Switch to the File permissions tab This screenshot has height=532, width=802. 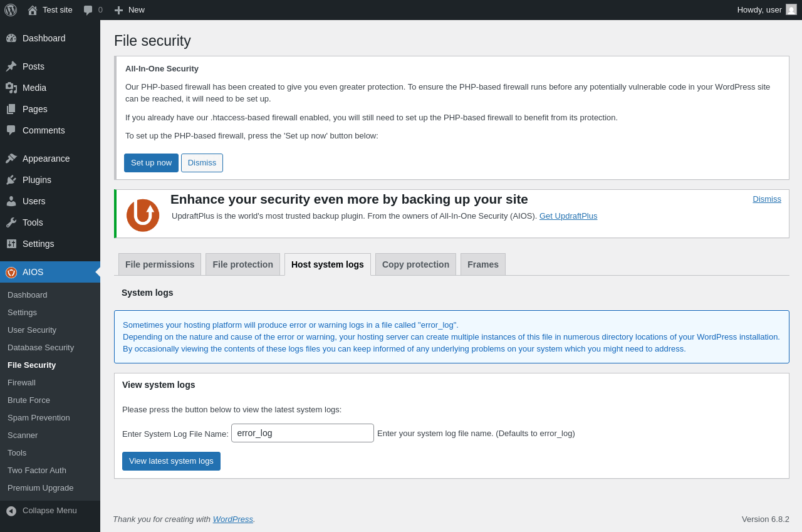click(160, 264)
